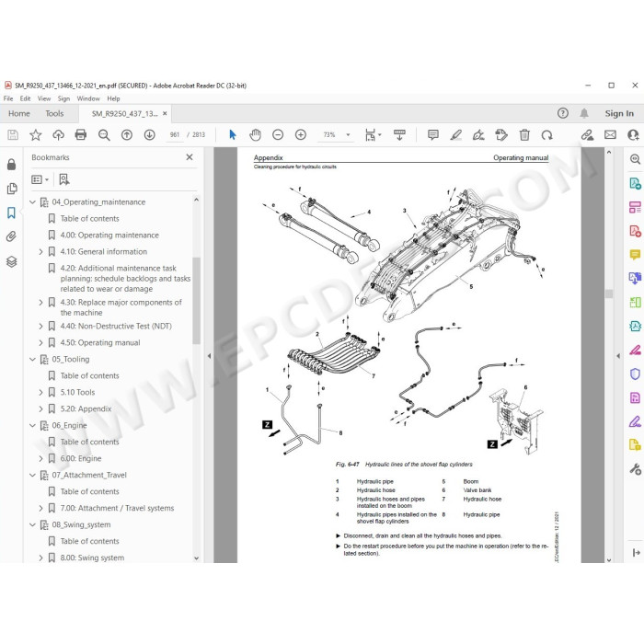Open the fit page options icon
This screenshot has height=644, width=644.
[x=373, y=134]
